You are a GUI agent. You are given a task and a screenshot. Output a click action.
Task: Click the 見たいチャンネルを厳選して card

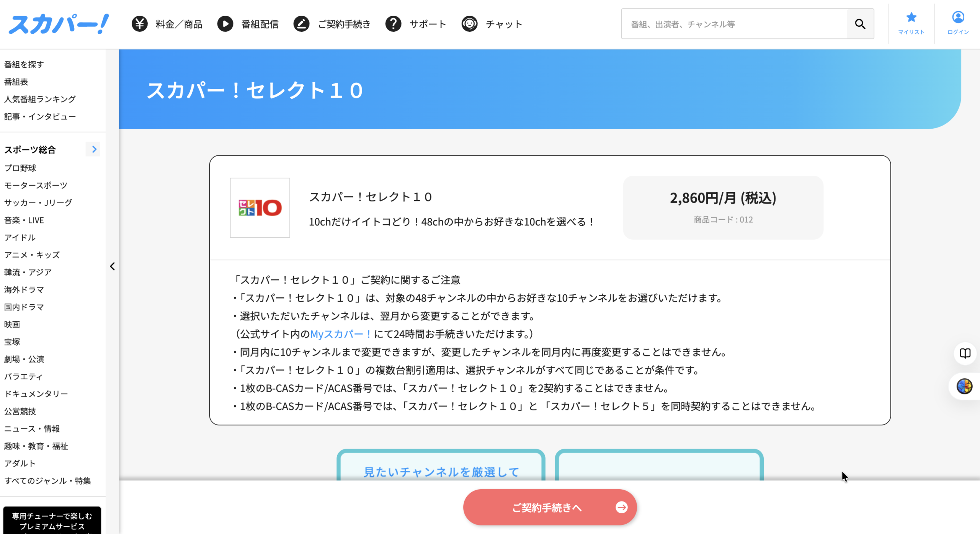441,465
